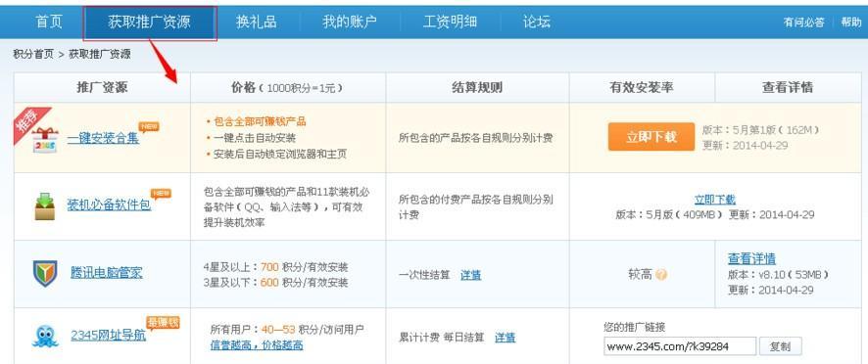
Task: Open the 帮助 link
Action: [x=851, y=23]
